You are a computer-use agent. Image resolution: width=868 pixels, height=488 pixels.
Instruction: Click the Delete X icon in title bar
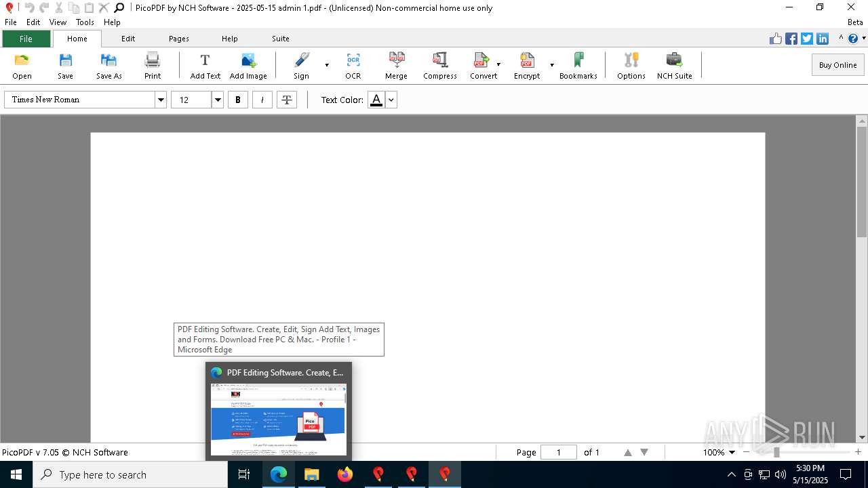(104, 7)
